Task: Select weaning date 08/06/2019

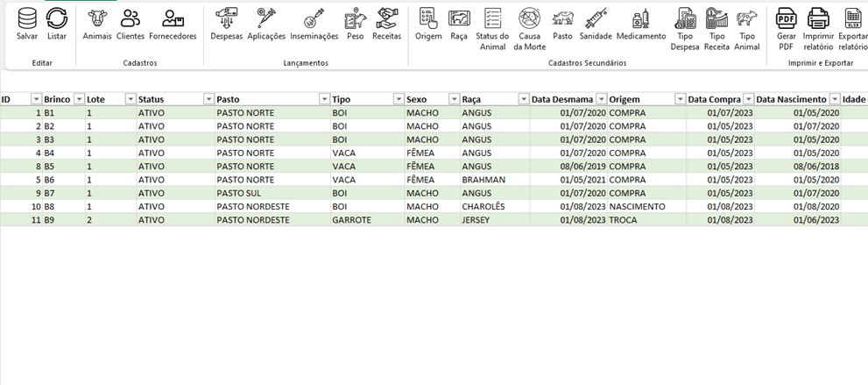Action: click(x=568, y=166)
